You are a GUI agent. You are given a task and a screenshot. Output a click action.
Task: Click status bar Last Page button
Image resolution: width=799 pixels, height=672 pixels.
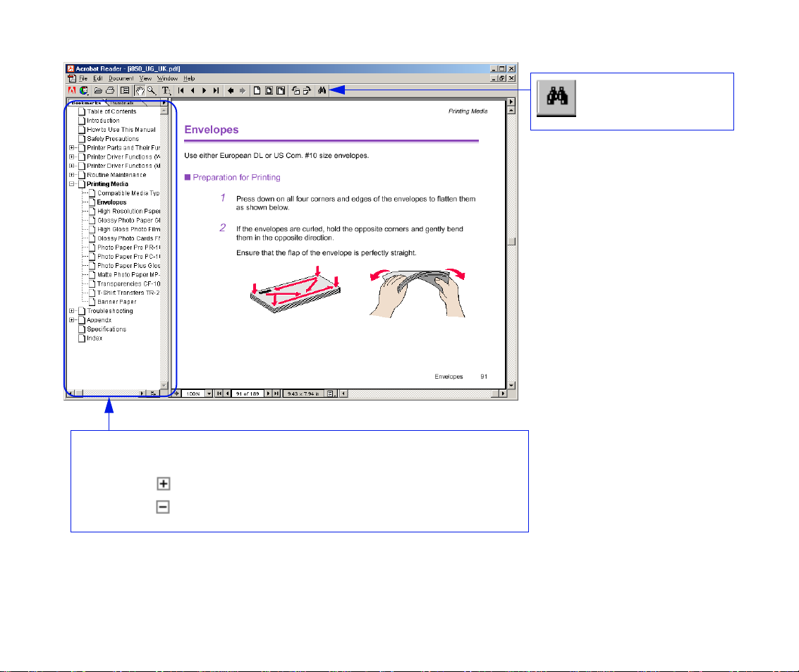tap(276, 394)
